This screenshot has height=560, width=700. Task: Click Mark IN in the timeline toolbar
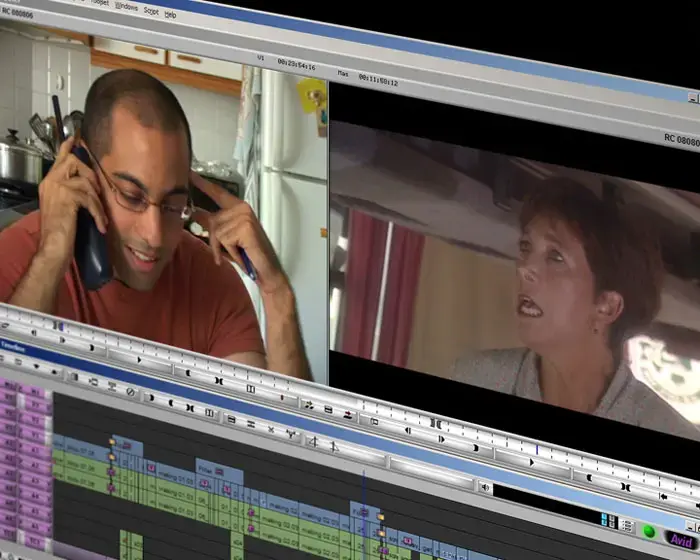click(150, 397)
